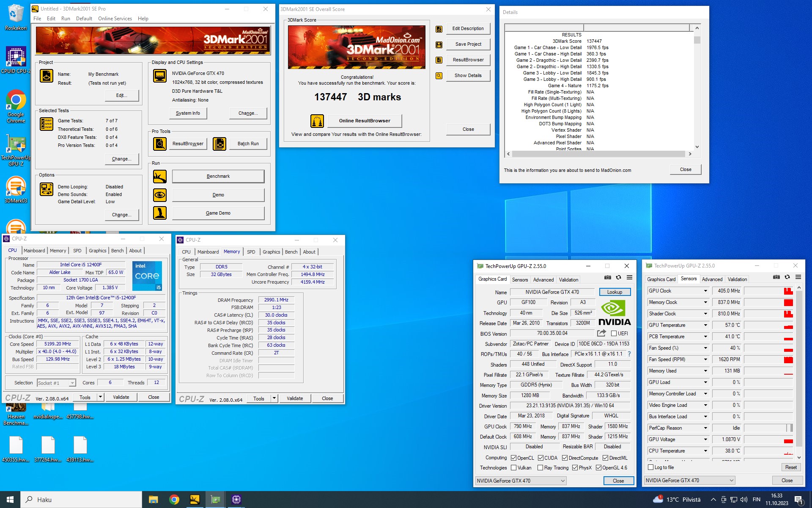Open the PerfCap Reason sensor dropdown
The height and width of the screenshot is (508, 812).
[705, 428]
